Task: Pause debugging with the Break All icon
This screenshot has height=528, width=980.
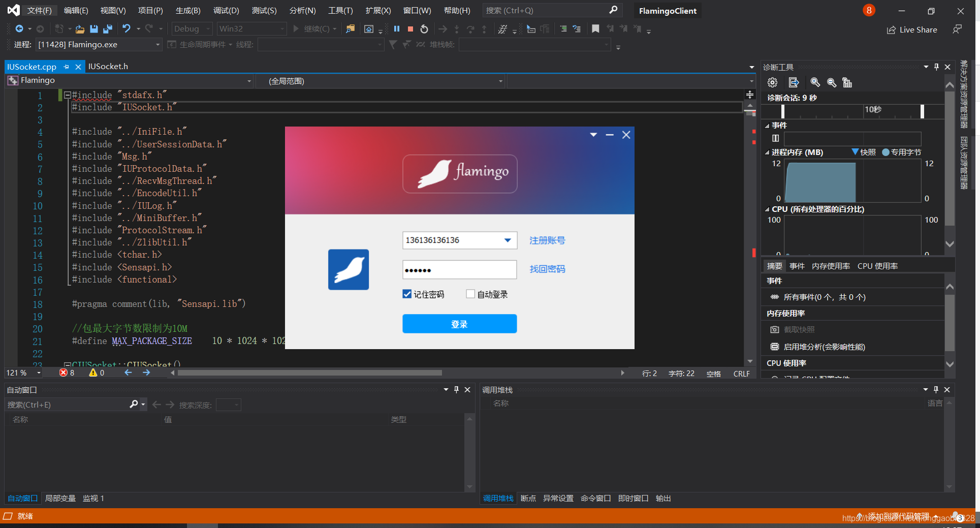Action: 397,29
